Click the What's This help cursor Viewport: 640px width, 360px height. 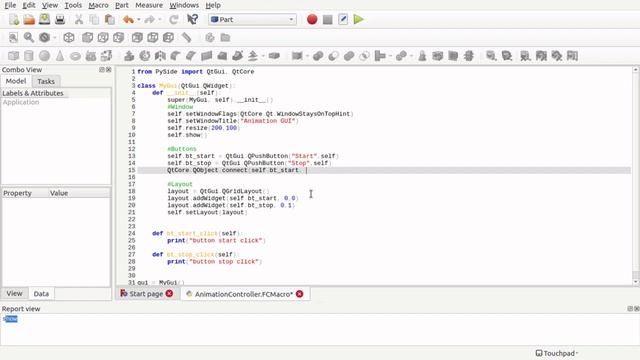tap(192, 19)
